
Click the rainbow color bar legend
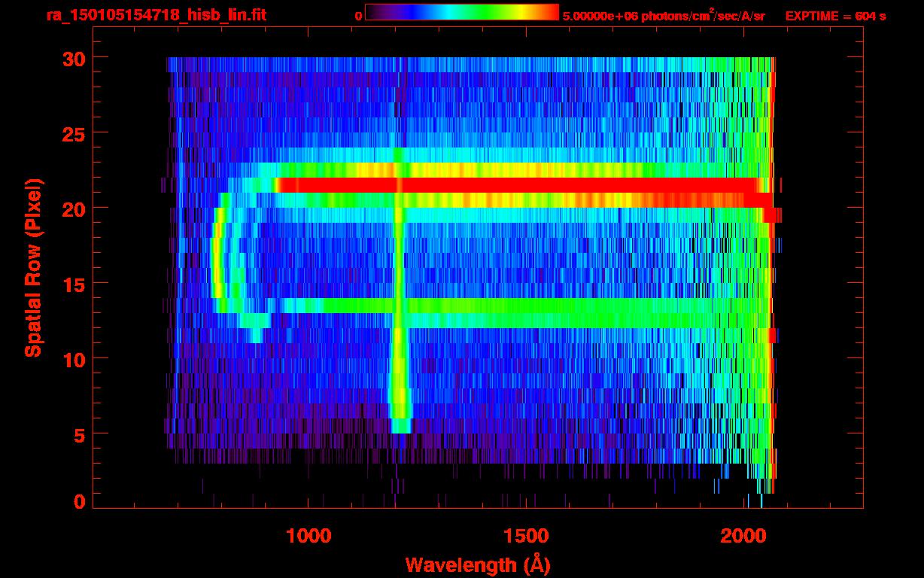tap(462, 13)
